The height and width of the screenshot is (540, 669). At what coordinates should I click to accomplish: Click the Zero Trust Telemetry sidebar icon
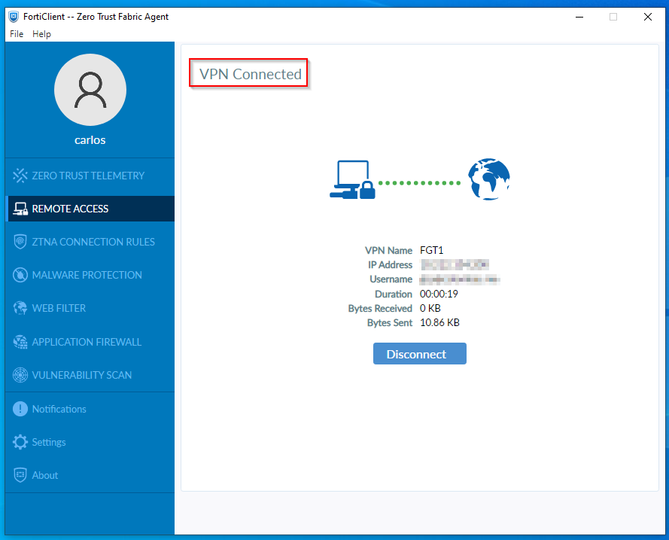tap(20, 175)
